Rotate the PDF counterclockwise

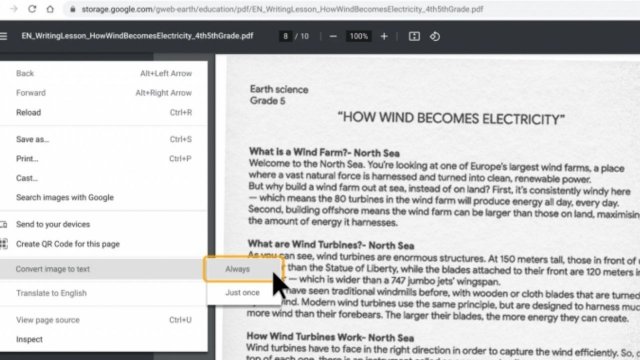[x=435, y=36]
